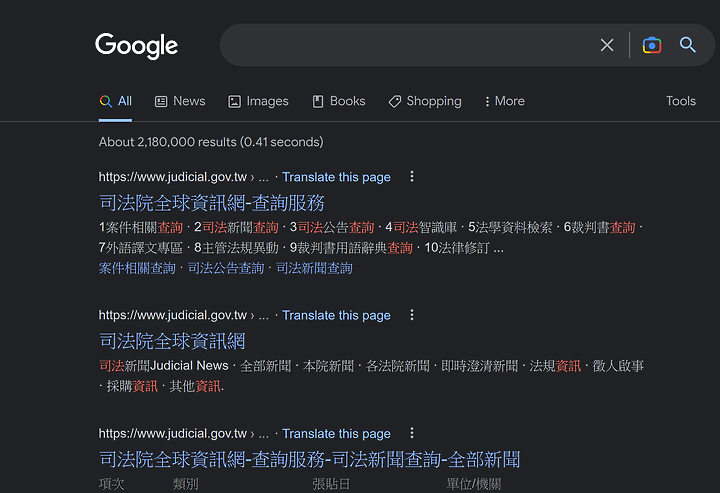This screenshot has width=720, height=493.
Task: Open the Tools options
Action: pos(681,101)
